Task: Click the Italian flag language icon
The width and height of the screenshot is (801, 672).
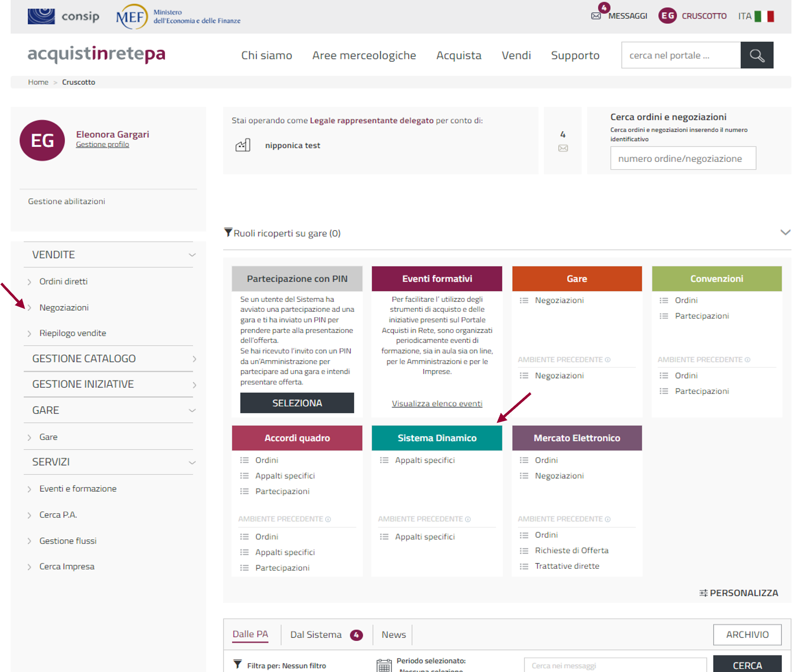Action: (764, 16)
